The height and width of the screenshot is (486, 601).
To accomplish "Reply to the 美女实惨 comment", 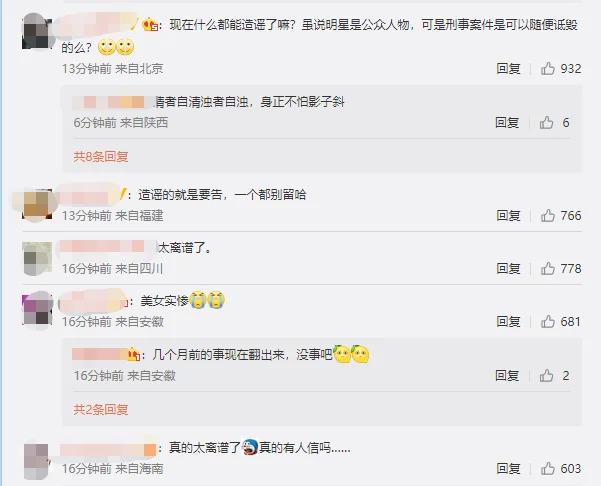I will (508, 322).
